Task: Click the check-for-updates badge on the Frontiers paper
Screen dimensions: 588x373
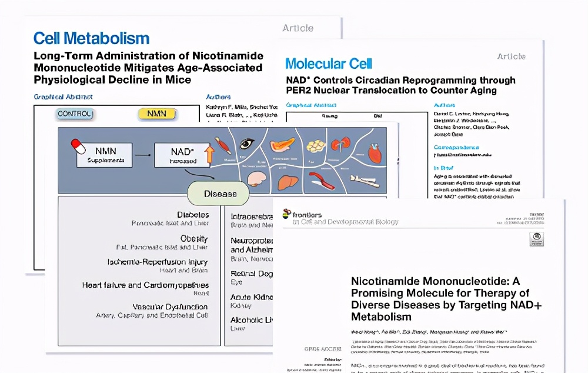Action: pyautogui.click(x=537, y=239)
